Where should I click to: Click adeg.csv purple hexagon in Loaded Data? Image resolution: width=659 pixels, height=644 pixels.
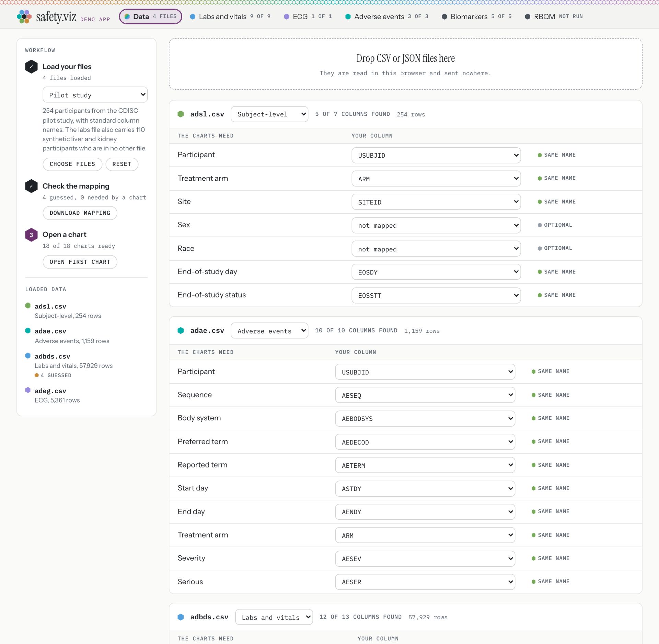28,390
